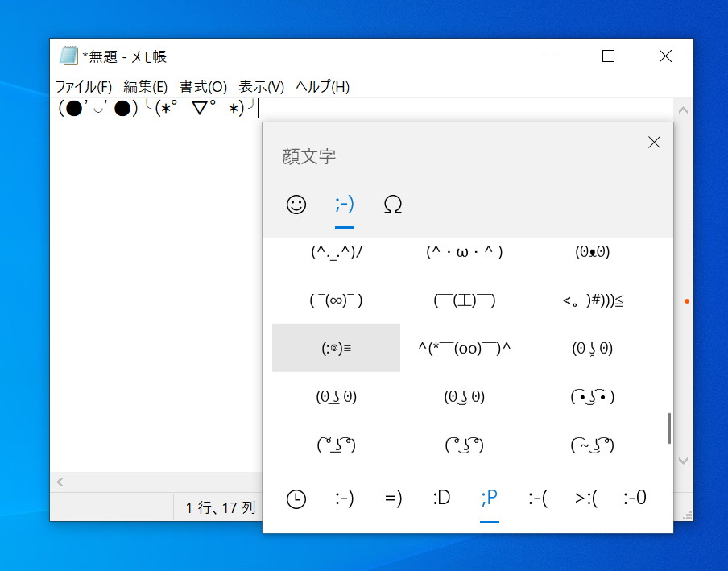The image size is (728, 571).
Task: Select the :-( kaomoji category
Action: (x=538, y=498)
